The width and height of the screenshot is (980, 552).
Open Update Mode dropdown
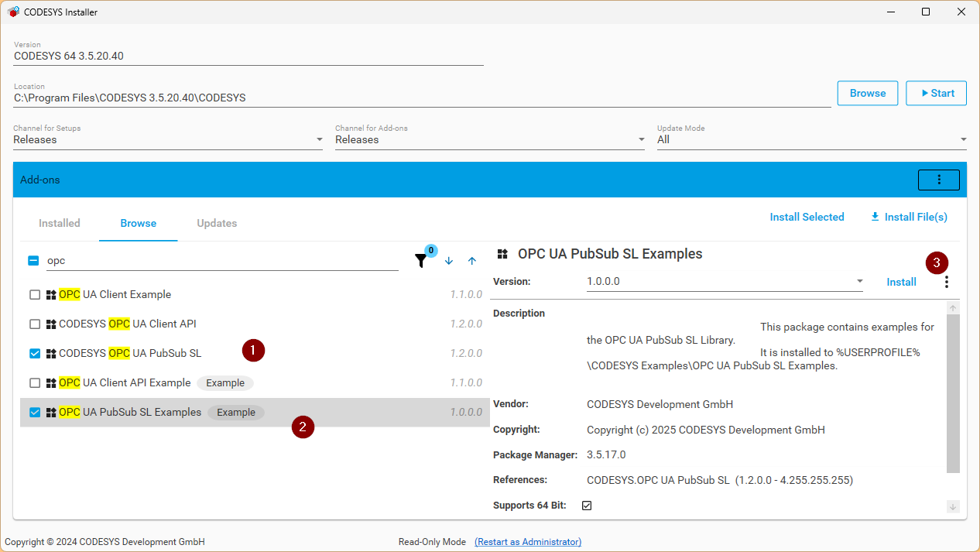click(812, 139)
